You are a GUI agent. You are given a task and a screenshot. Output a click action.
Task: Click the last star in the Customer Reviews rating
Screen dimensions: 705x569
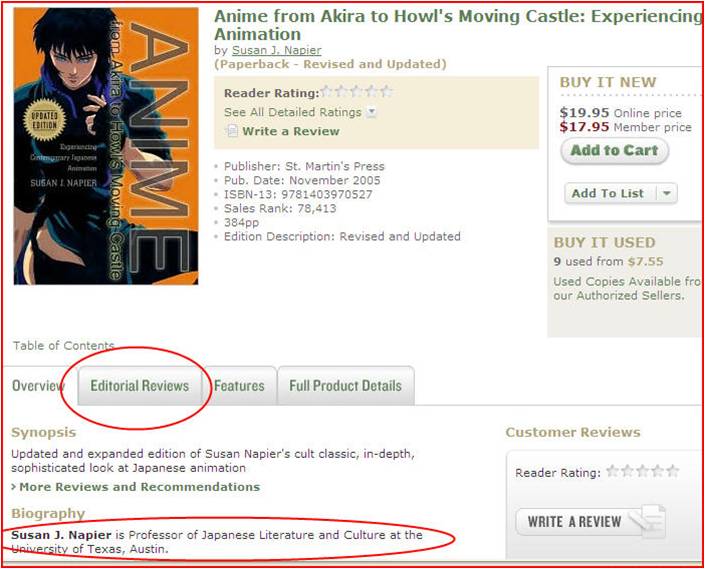672,471
